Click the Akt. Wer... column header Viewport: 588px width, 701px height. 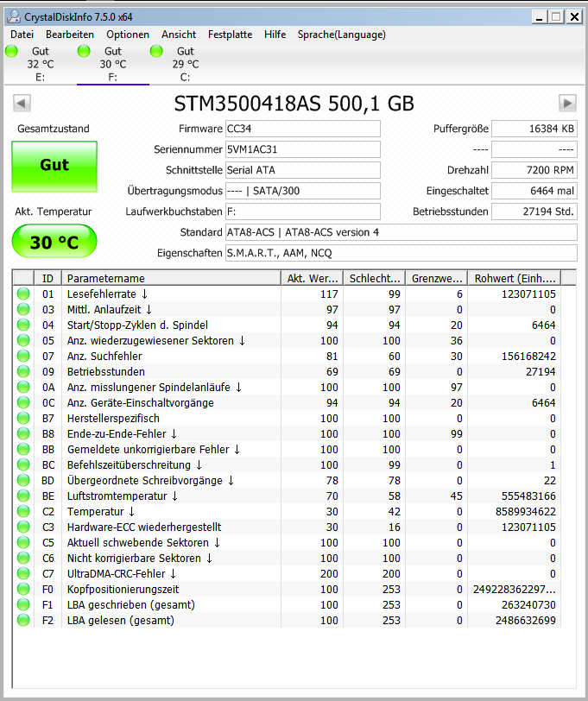pyautogui.click(x=312, y=278)
